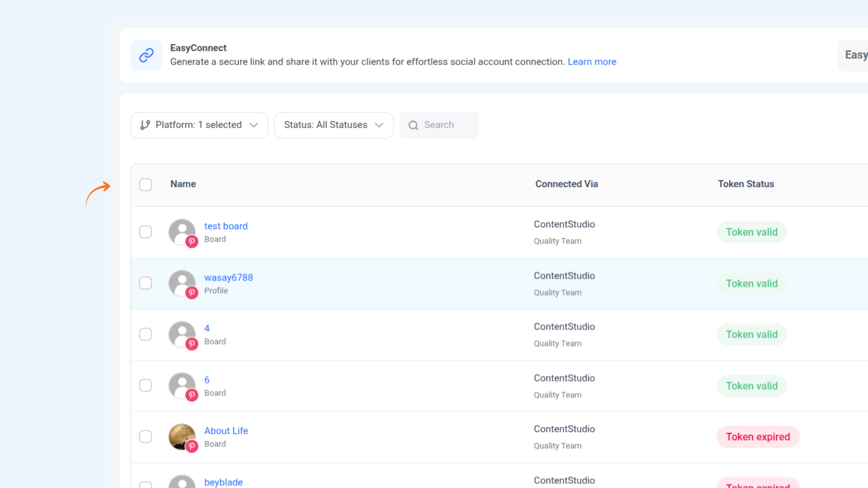Click the Platform filter branch icon
Screen dimensions: 868x488
(145, 125)
